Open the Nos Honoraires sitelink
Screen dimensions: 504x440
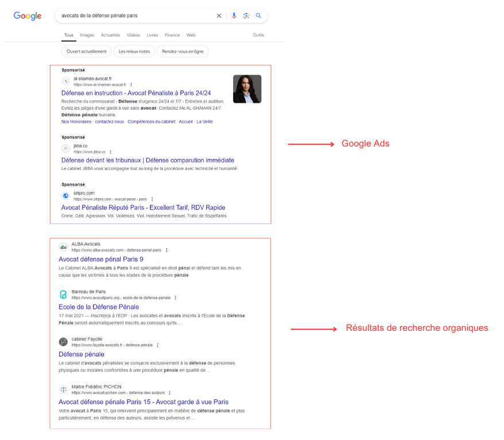click(76, 122)
